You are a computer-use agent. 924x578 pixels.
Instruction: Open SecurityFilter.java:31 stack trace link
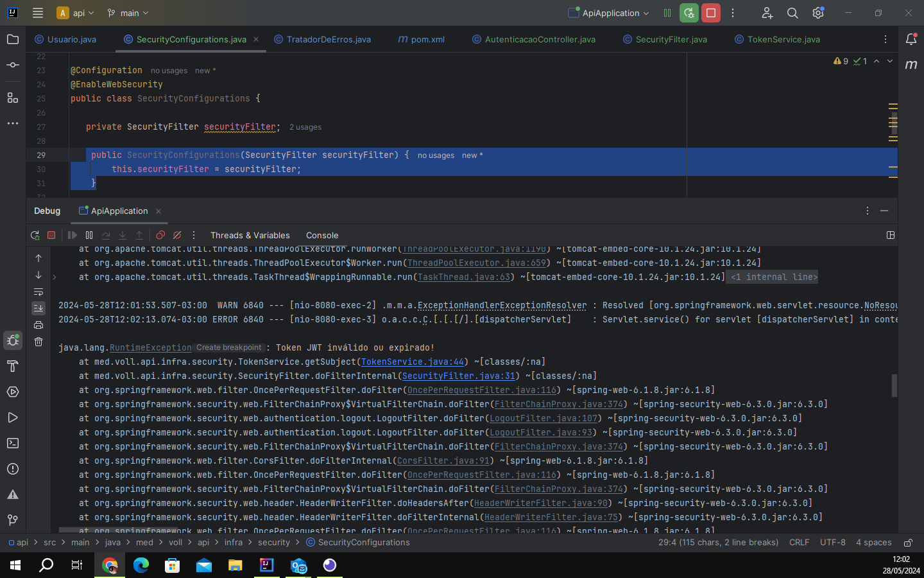(x=459, y=376)
